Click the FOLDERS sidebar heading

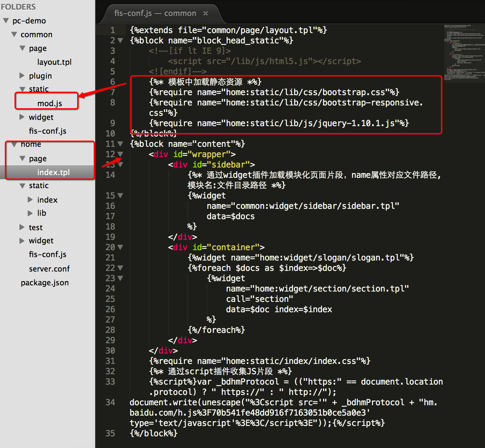[18, 7]
